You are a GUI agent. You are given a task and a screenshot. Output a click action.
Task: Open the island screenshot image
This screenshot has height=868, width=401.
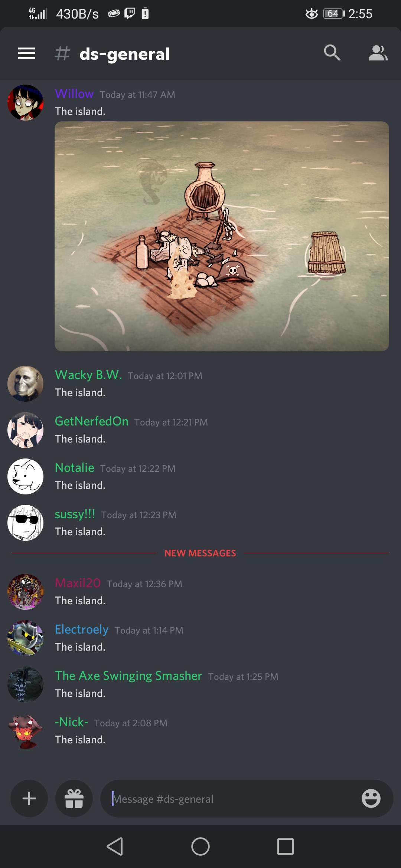(x=222, y=236)
